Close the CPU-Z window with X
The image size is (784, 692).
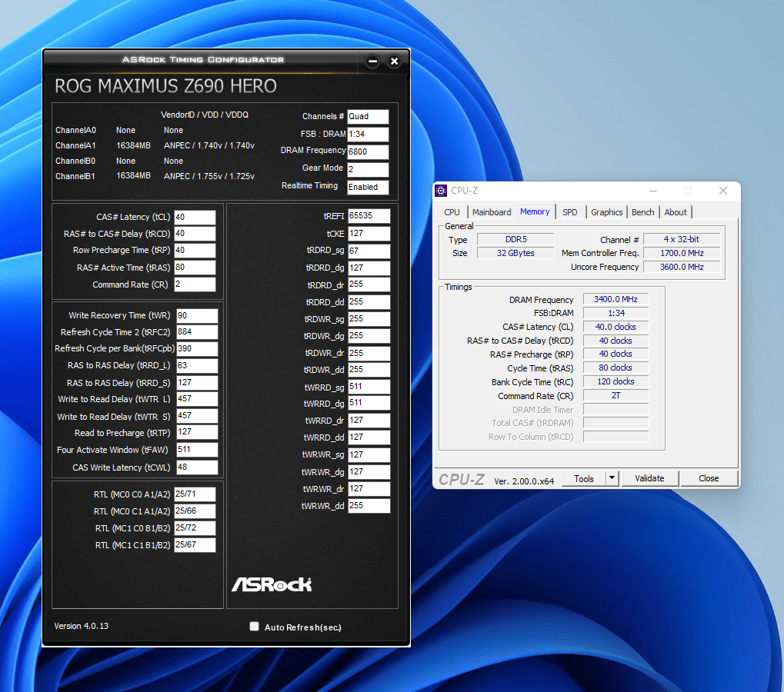pos(722,191)
